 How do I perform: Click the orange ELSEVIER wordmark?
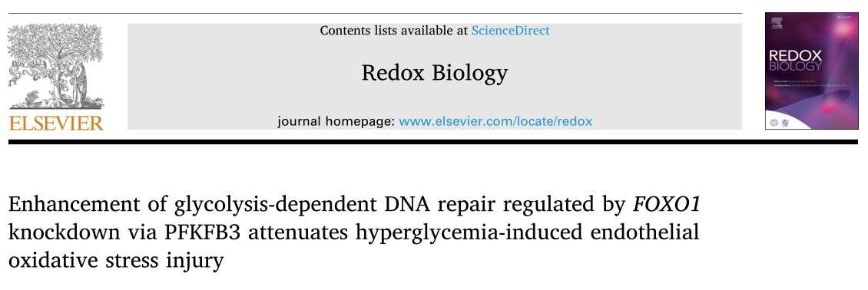(x=56, y=123)
